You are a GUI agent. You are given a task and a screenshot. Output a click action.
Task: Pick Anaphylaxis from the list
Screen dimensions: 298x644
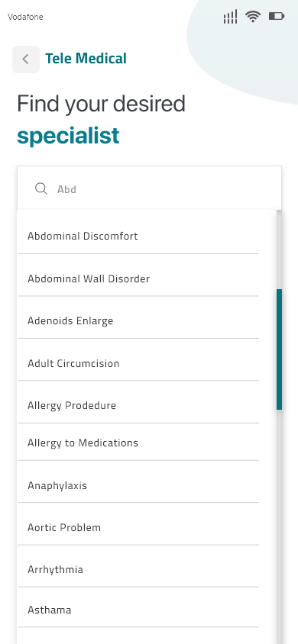coord(138,485)
